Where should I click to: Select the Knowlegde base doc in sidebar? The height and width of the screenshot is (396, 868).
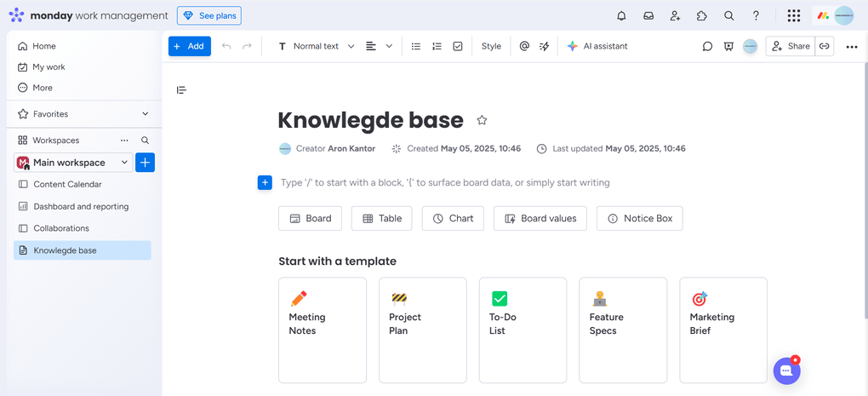tap(82, 250)
